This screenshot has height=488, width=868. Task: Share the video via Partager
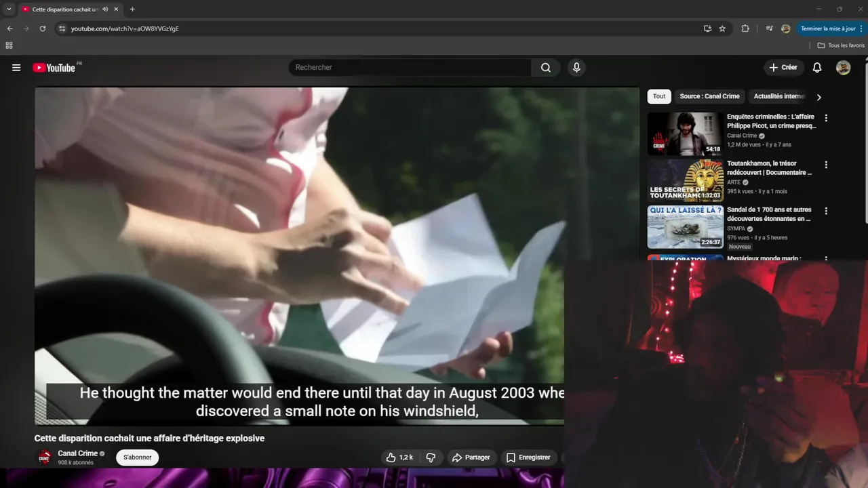pos(471,457)
